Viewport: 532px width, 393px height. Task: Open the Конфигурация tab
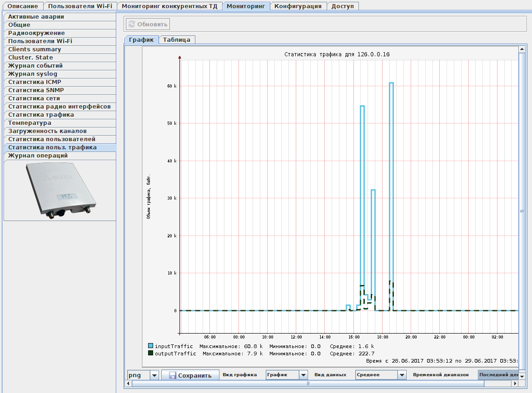click(298, 6)
